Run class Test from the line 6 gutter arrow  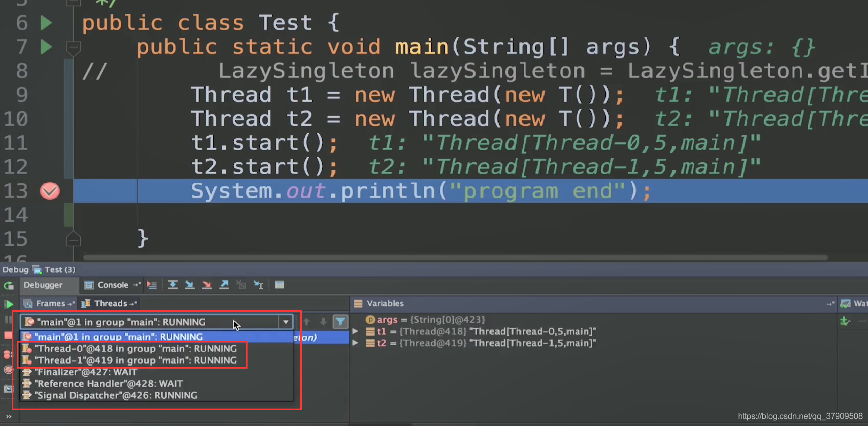[47, 23]
